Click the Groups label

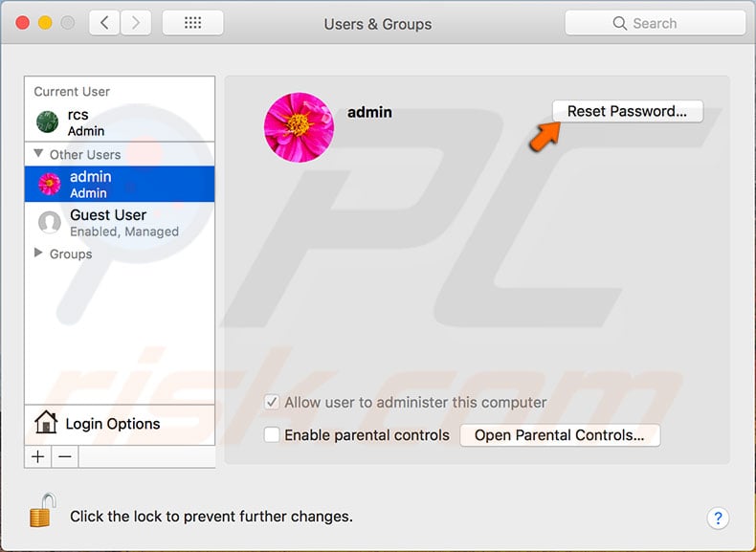71,254
